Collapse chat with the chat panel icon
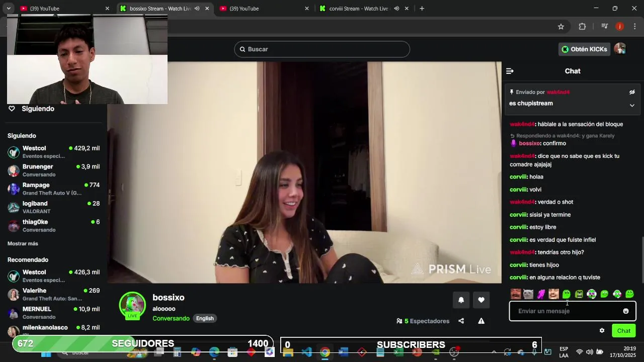 click(510, 71)
